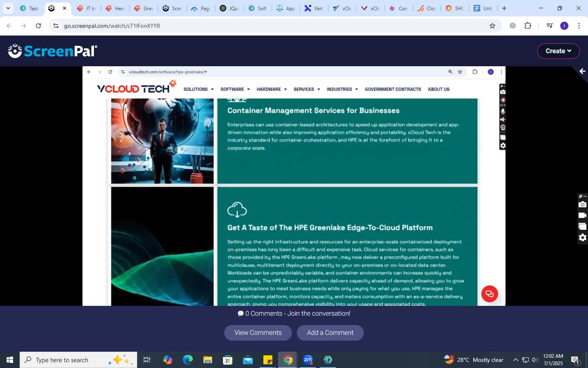
Task: Open Windows notification center
Action: (x=575, y=360)
